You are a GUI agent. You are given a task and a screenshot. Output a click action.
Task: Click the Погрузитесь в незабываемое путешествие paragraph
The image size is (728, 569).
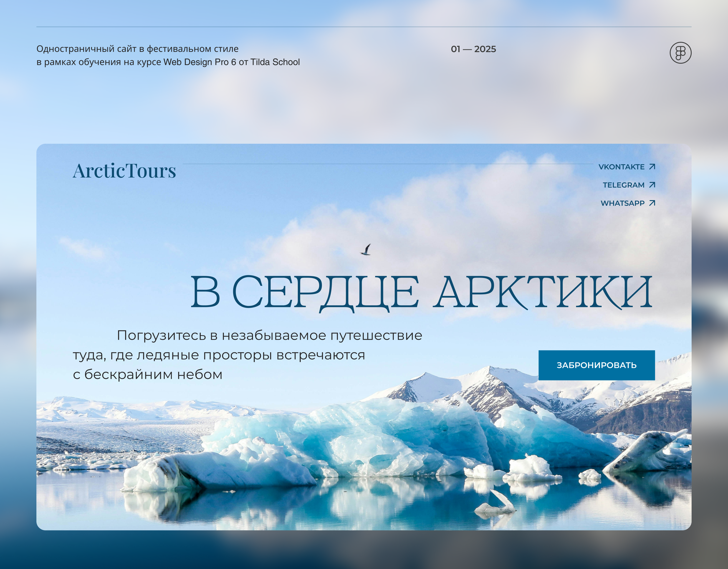coord(269,335)
